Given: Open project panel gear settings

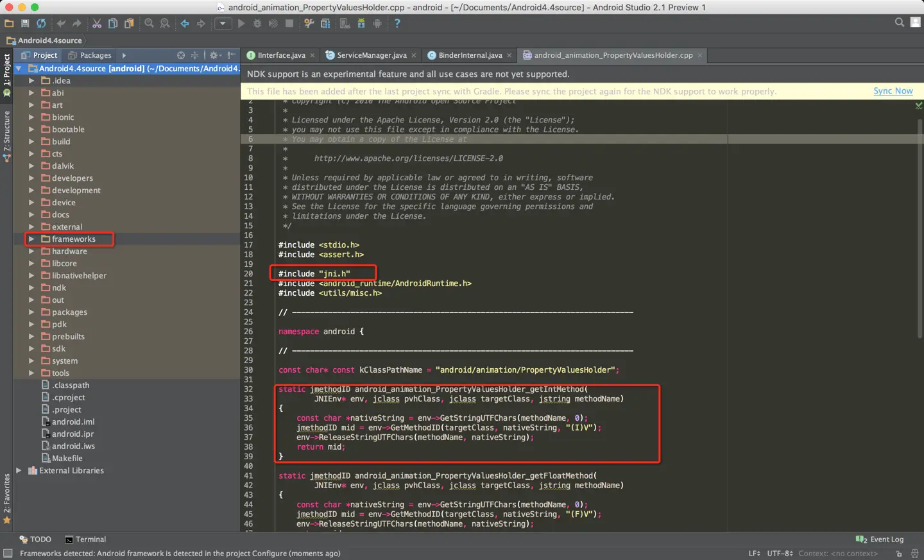Looking at the screenshot, I should point(214,55).
